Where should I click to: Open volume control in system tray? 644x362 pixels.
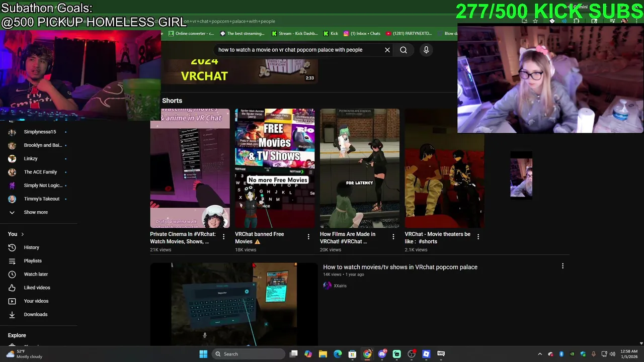click(x=612, y=354)
